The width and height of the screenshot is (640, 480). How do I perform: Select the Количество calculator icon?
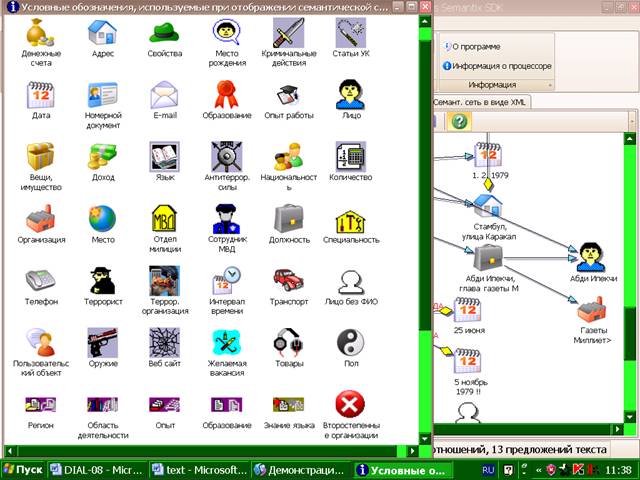click(351, 156)
